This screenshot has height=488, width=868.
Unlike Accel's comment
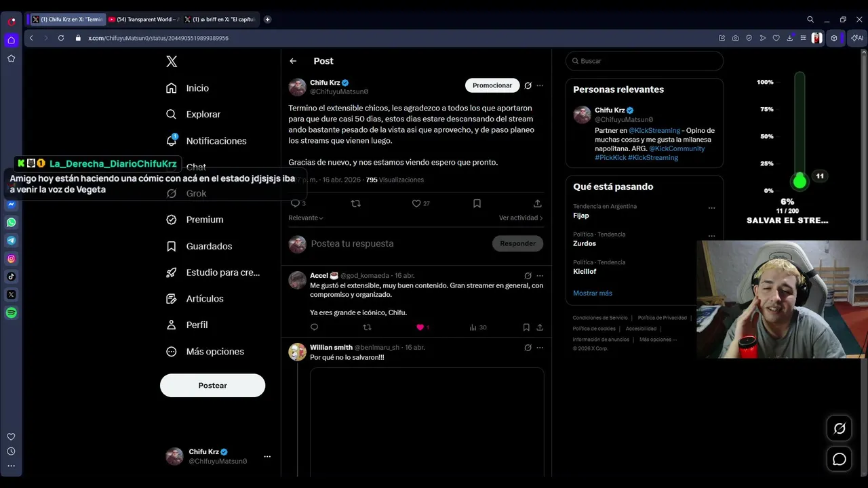[420, 327]
